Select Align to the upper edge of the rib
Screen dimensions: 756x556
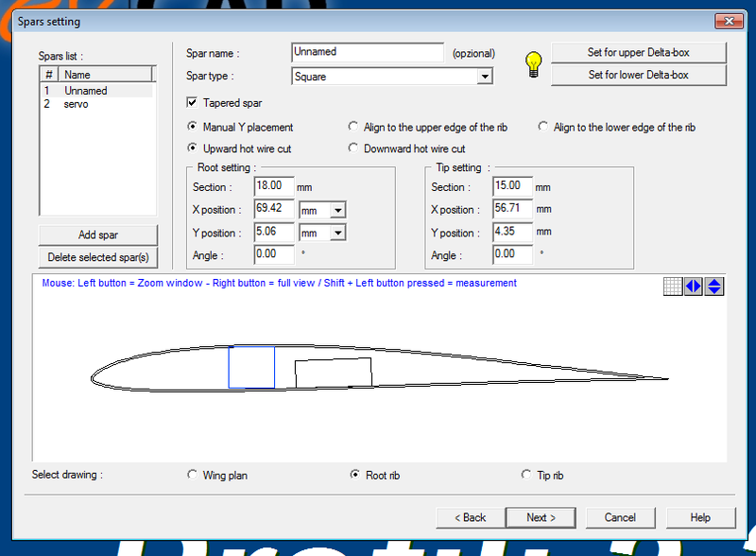[x=354, y=127]
